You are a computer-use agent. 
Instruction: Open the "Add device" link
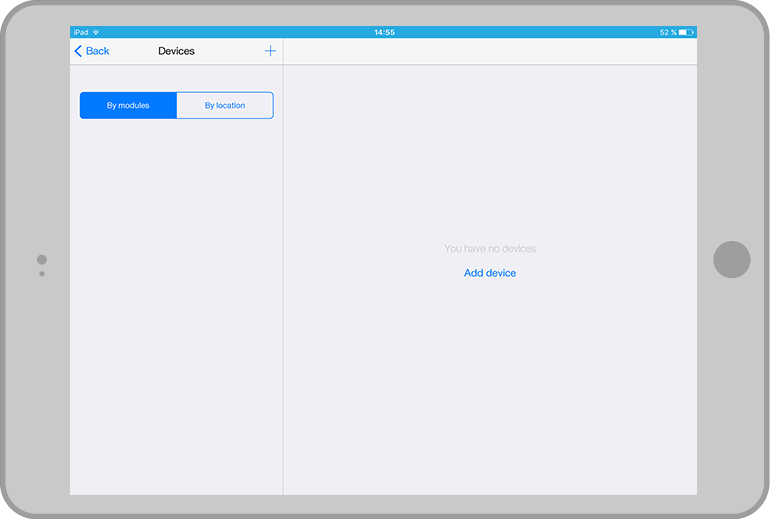pyautogui.click(x=490, y=273)
